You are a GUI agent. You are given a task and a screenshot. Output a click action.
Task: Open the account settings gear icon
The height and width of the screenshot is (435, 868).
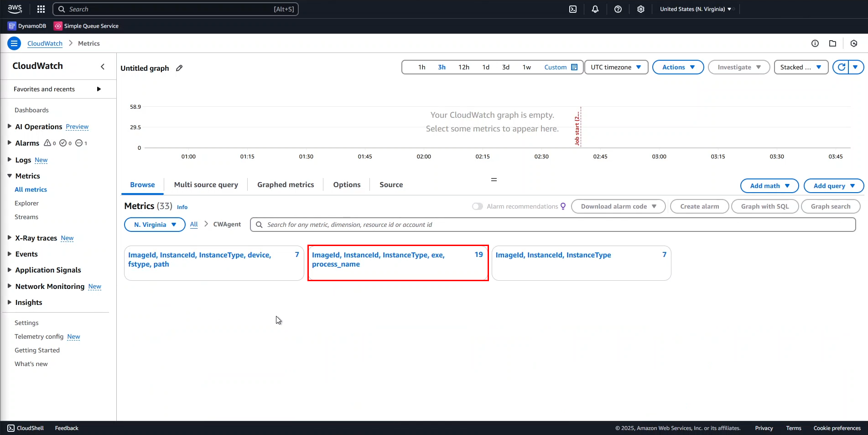641,9
